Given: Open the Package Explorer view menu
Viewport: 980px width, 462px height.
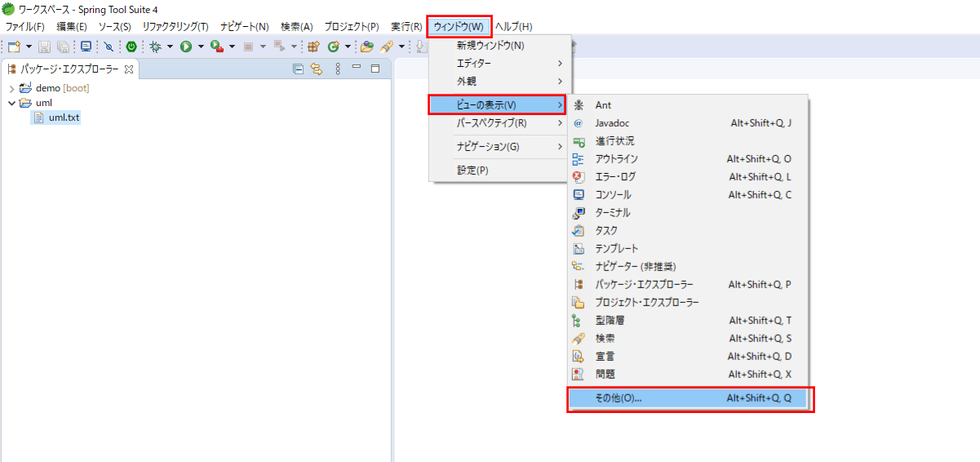Looking at the screenshot, I should [x=338, y=69].
